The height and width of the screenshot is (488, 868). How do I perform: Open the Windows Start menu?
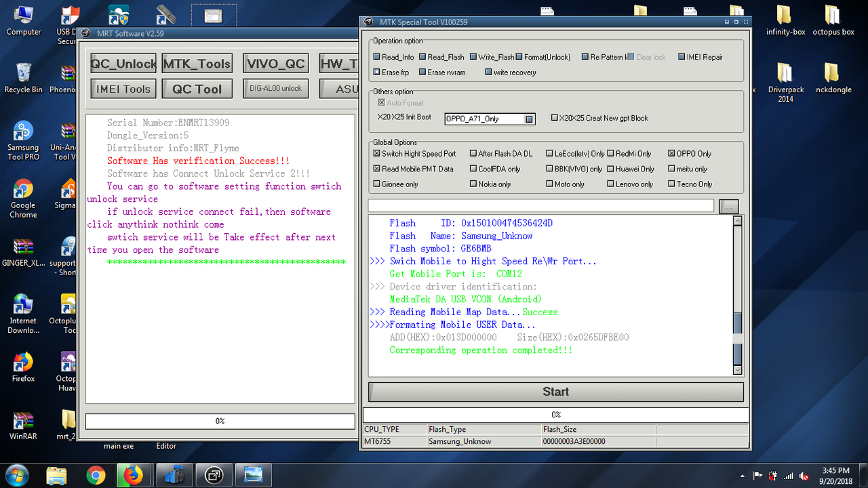pos(16,475)
